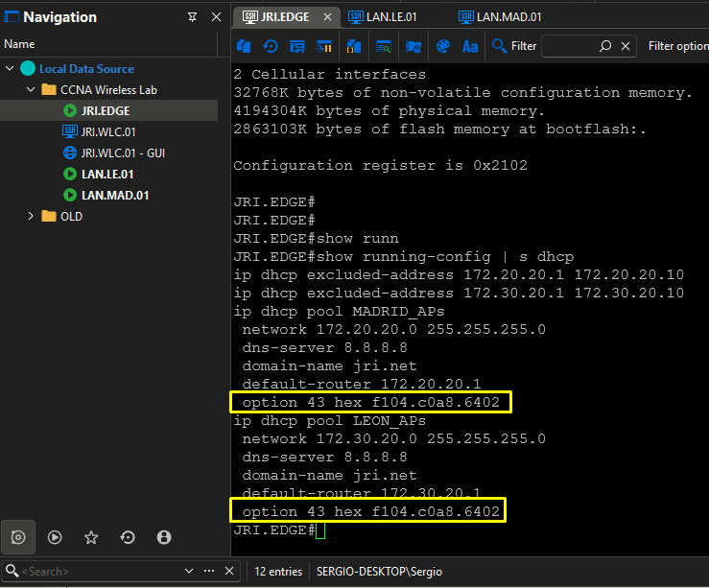Collapse the Local Data Source node
The height and width of the screenshot is (588, 709).
pyautogui.click(x=10, y=68)
